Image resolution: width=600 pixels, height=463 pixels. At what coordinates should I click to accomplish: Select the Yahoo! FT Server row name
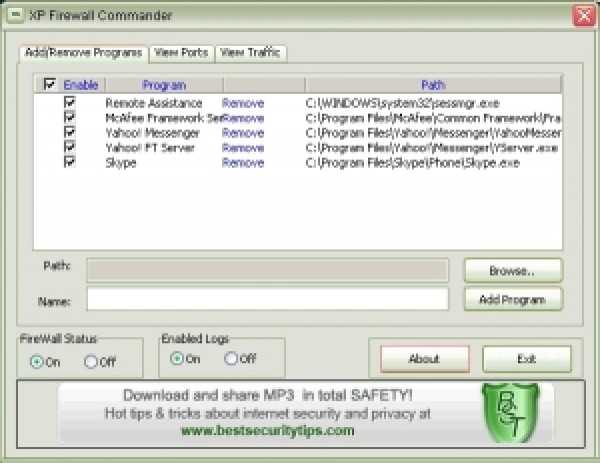(x=150, y=148)
